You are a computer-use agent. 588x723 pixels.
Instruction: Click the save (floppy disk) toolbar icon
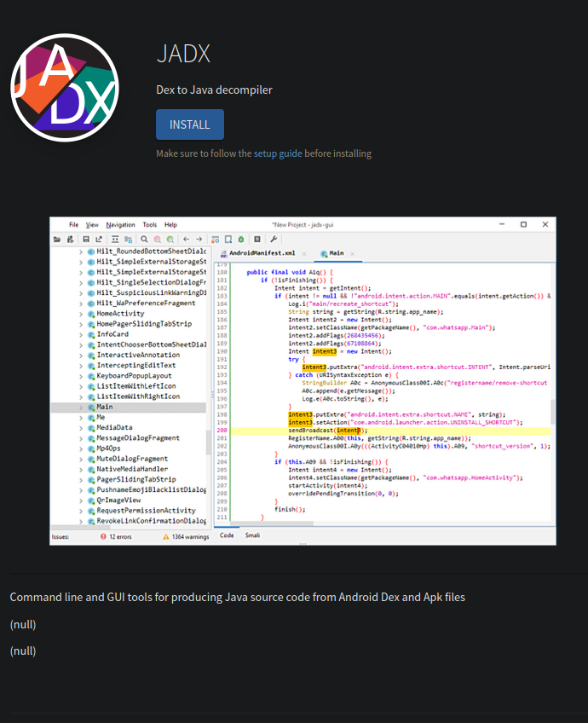[86, 240]
